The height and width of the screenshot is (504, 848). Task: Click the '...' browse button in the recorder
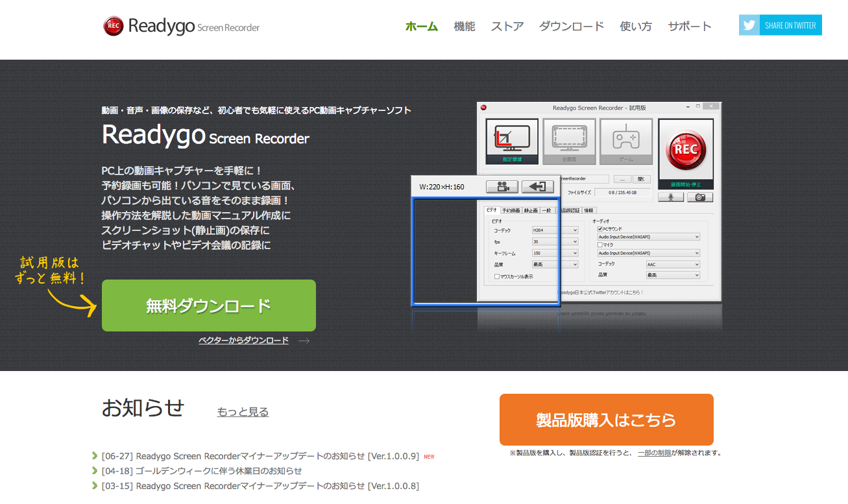622,179
